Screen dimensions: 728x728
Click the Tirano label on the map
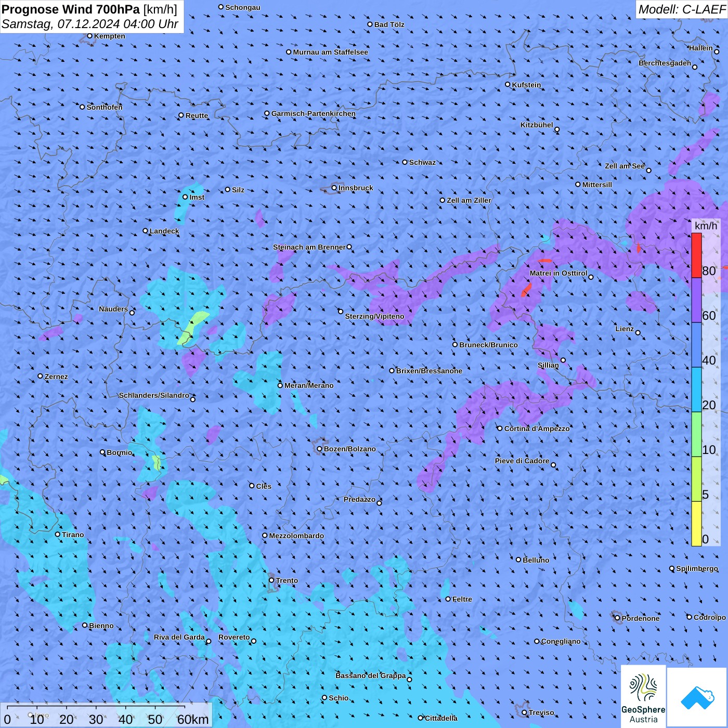click(x=73, y=535)
